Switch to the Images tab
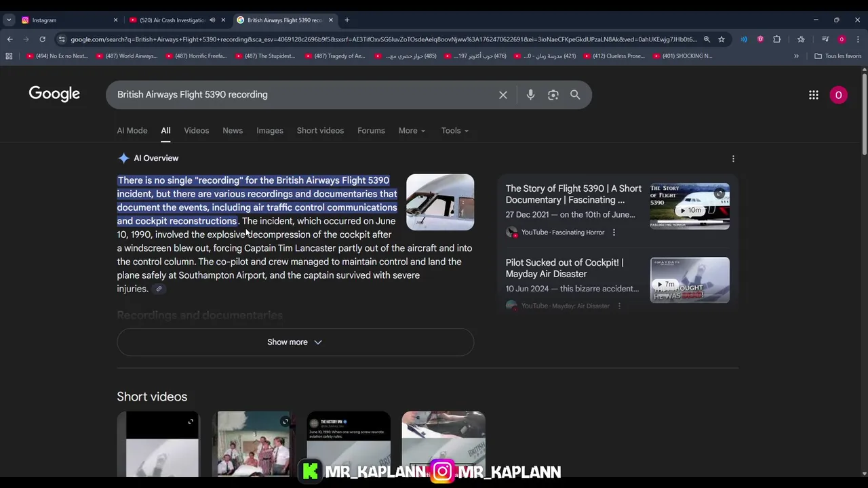 (x=270, y=131)
